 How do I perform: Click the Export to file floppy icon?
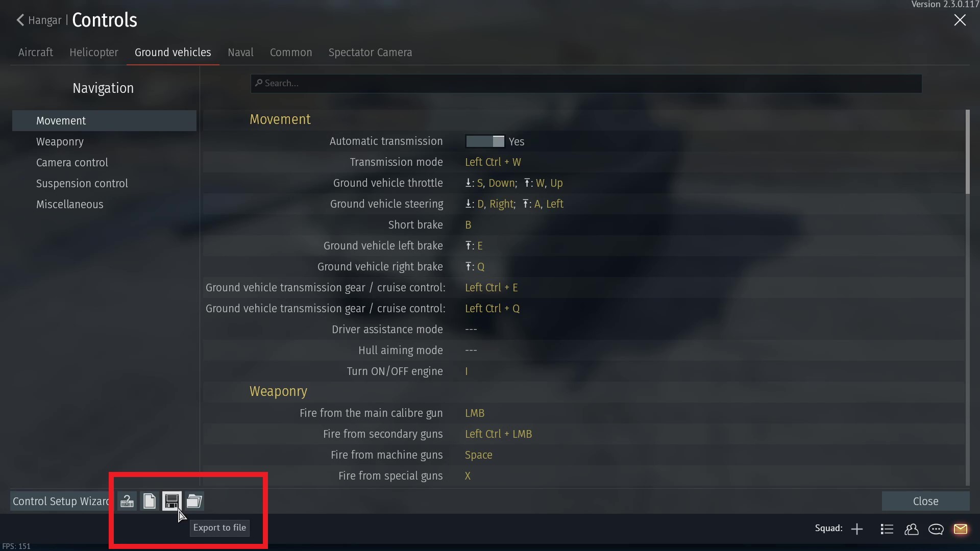171,501
